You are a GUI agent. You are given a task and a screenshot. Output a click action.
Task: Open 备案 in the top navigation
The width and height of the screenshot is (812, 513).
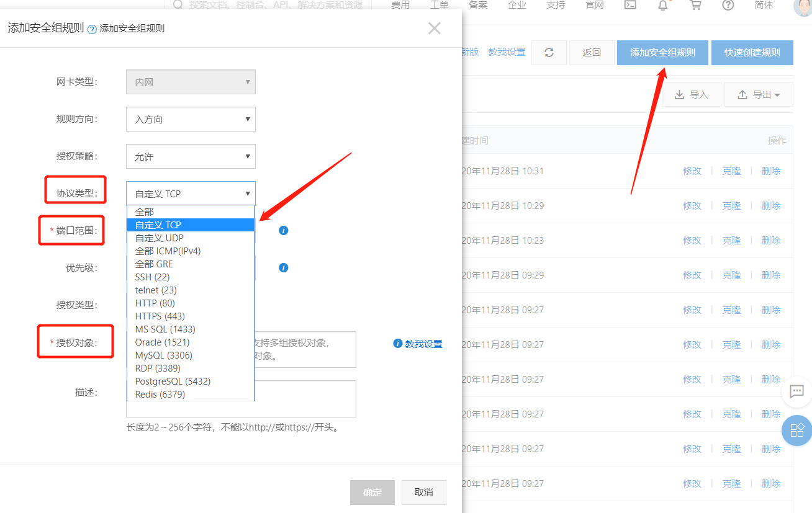[x=478, y=5]
